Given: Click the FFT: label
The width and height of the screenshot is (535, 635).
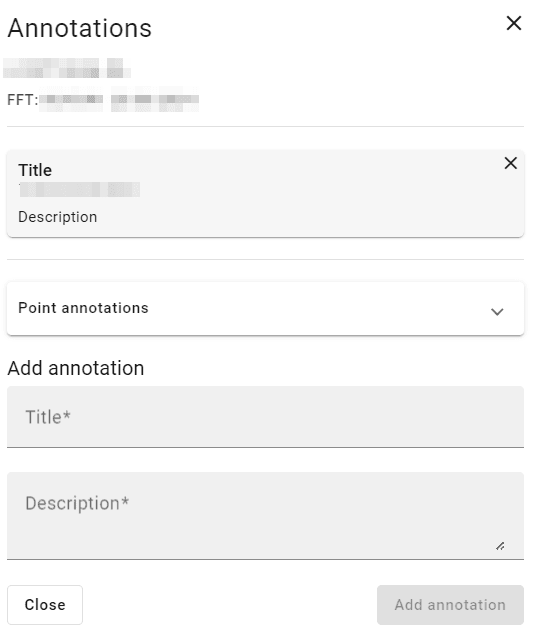Looking at the screenshot, I should pos(23,100).
